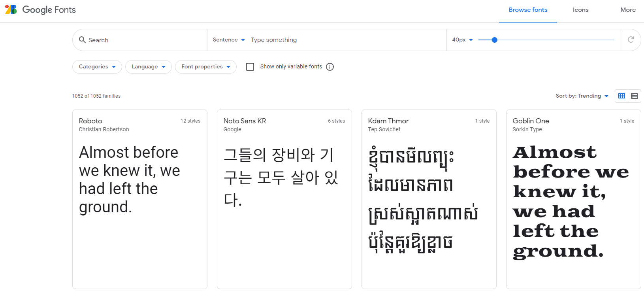
Task: Click the Google Fonts logo icon
Action: (x=11, y=9)
